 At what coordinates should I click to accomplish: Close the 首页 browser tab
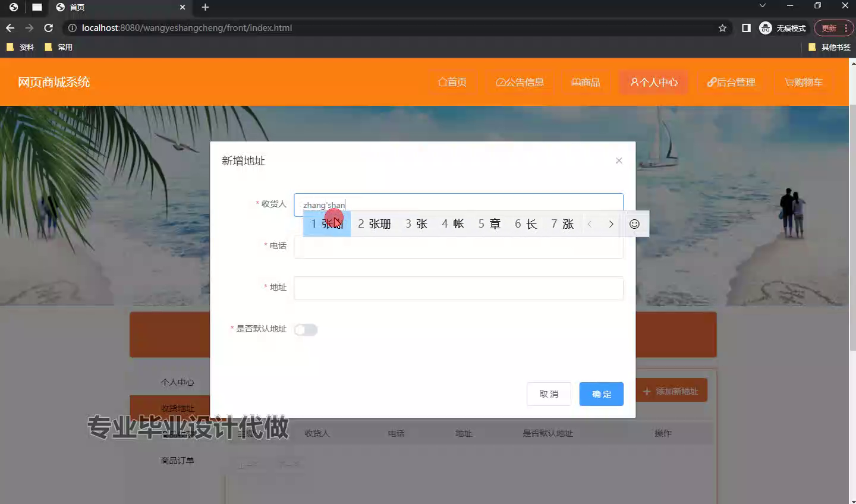(182, 7)
